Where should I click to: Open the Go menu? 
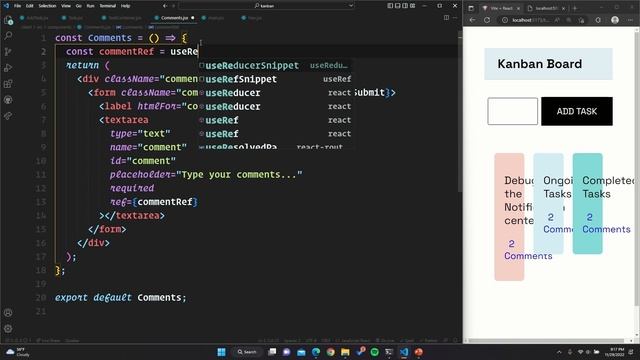click(78, 6)
